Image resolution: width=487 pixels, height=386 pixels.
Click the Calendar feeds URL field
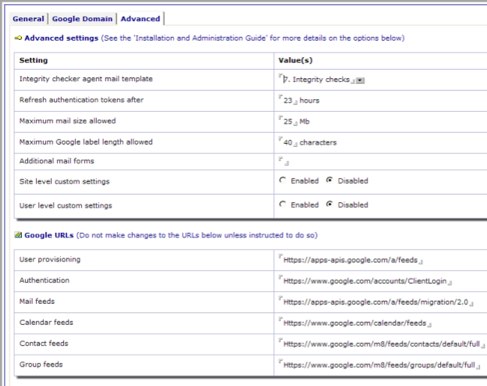(355, 323)
